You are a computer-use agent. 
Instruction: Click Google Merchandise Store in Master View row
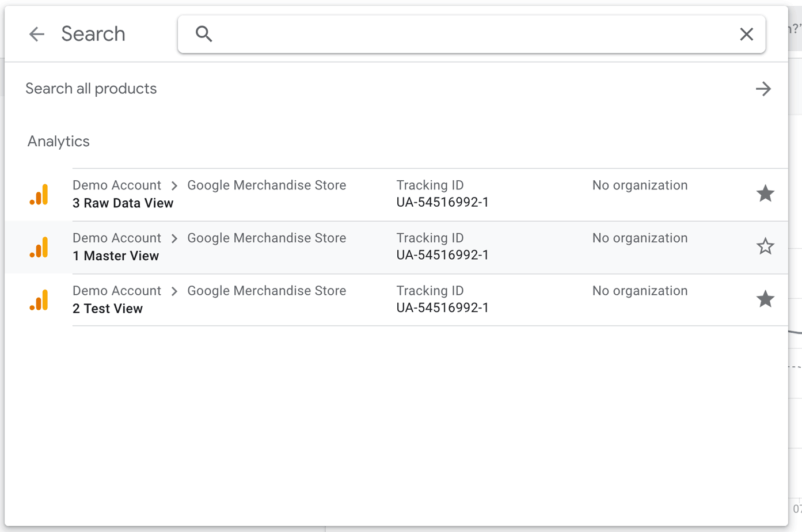tap(267, 238)
